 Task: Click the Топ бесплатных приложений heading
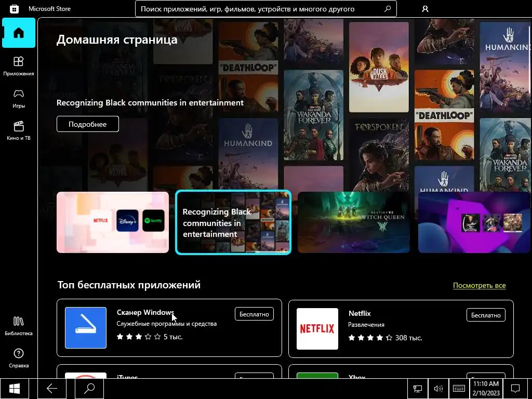point(129,285)
